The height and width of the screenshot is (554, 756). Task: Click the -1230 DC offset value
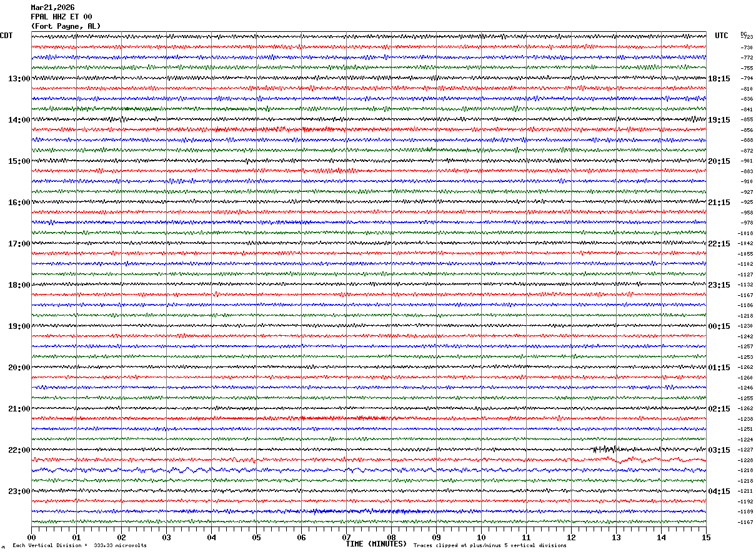pyautogui.click(x=745, y=326)
